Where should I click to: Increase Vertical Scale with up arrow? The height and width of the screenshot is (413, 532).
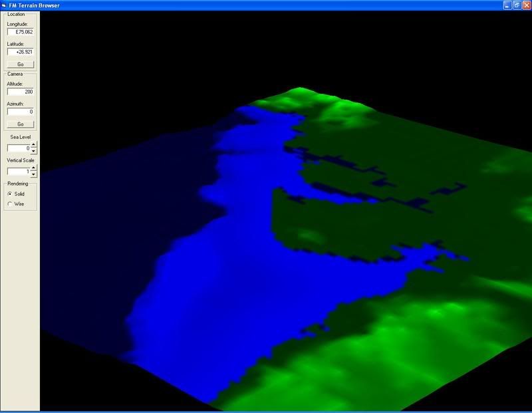(x=34, y=168)
